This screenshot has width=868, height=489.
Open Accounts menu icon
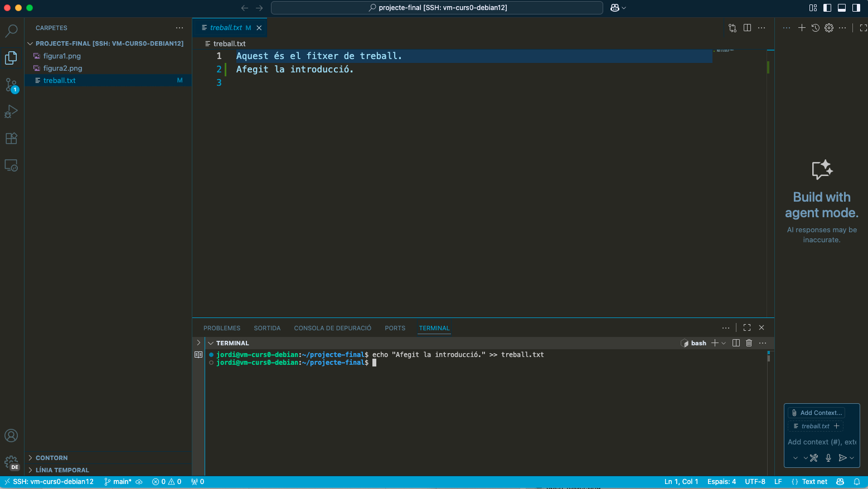tap(11, 436)
